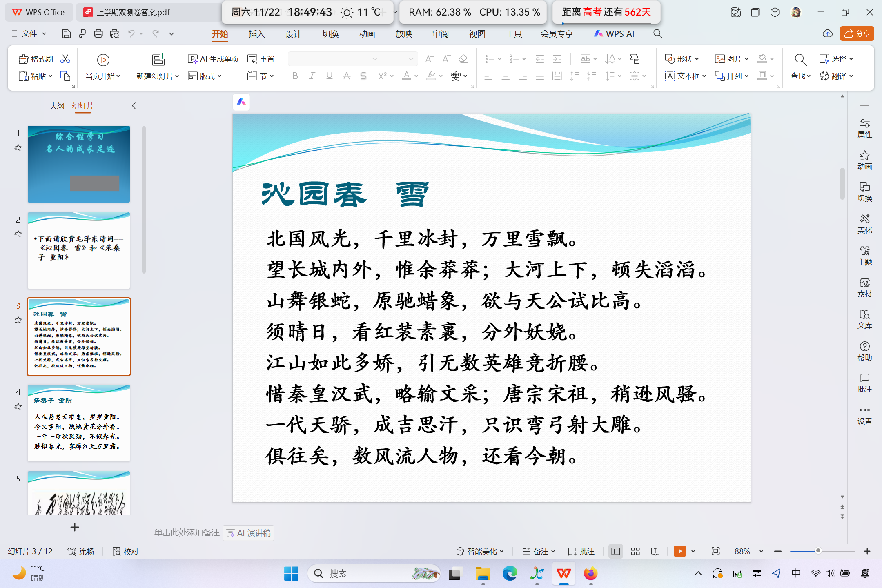Click the Share (分享) button
The height and width of the screenshot is (588, 882).
click(857, 34)
